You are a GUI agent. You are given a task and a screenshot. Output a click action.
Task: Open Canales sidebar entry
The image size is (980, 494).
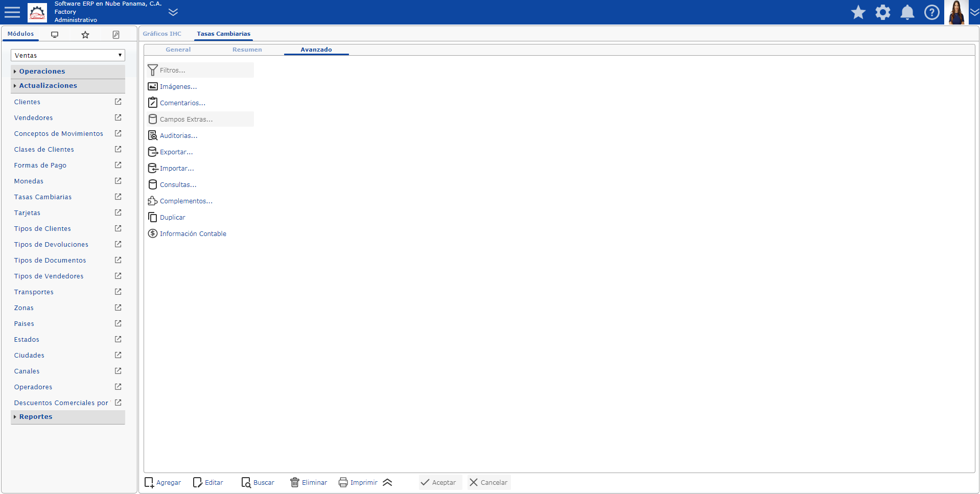tap(27, 371)
